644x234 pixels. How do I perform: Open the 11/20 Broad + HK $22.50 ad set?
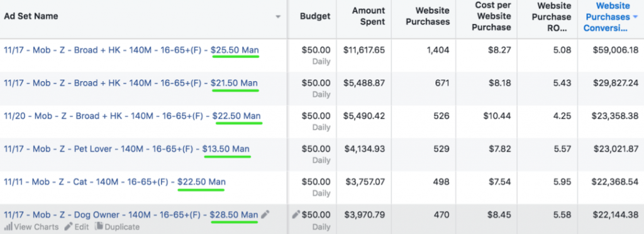(x=132, y=116)
